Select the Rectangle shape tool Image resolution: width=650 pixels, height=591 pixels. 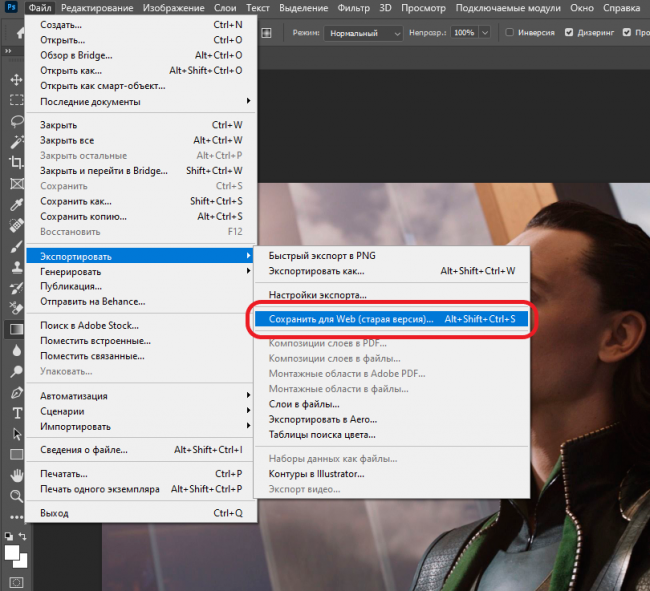point(16,455)
